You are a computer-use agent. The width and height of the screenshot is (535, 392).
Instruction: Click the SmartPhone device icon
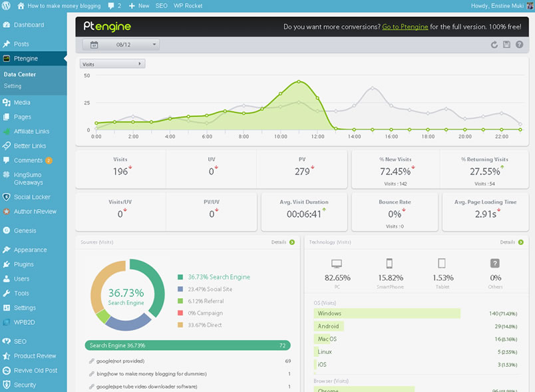[x=389, y=264]
